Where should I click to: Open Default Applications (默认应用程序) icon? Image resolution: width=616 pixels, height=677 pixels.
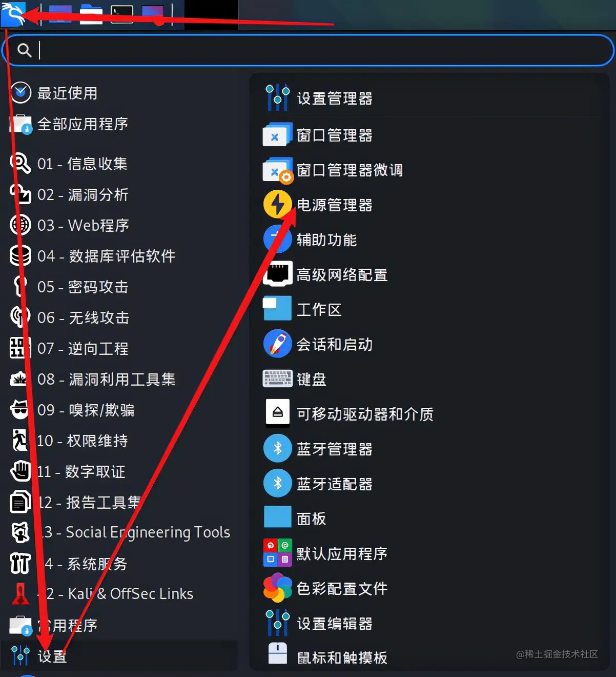(x=277, y=553)
